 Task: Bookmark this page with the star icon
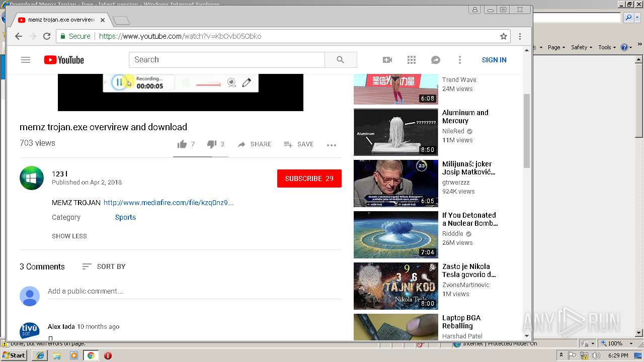tap(504, 36)
